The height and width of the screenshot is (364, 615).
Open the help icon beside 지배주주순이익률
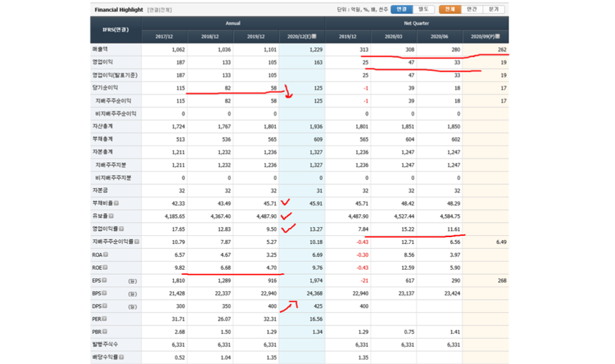(x=137, y=241)
